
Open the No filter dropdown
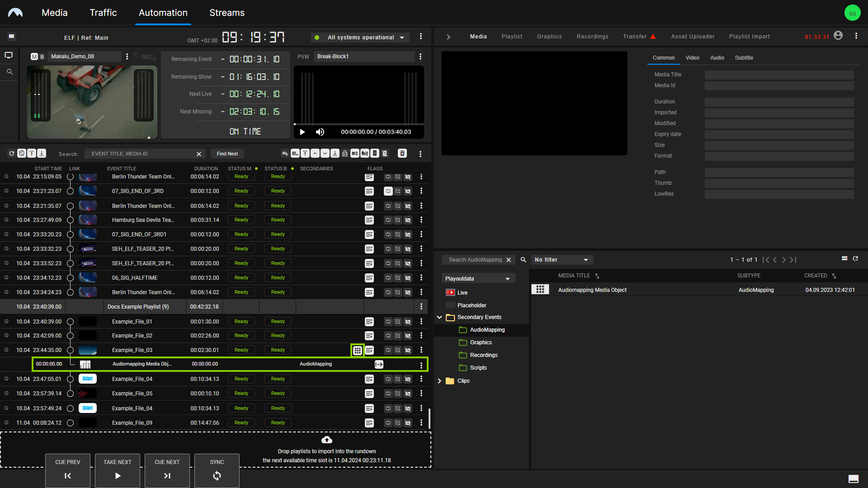point(561,260)
